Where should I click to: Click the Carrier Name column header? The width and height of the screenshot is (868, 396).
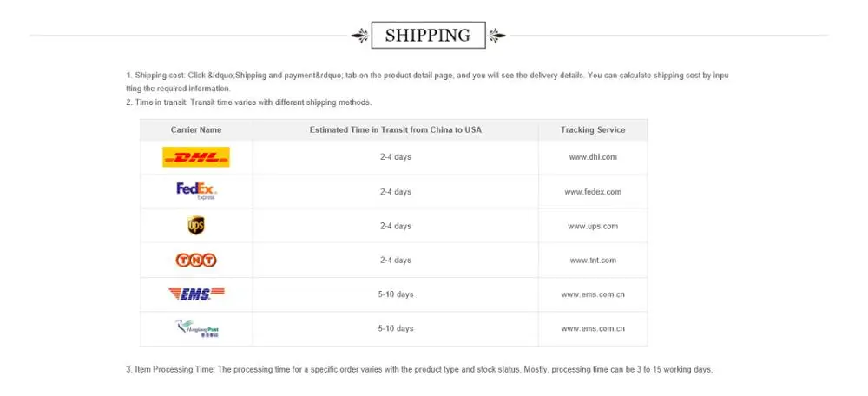pyautogui.click(x=196, y=129)
